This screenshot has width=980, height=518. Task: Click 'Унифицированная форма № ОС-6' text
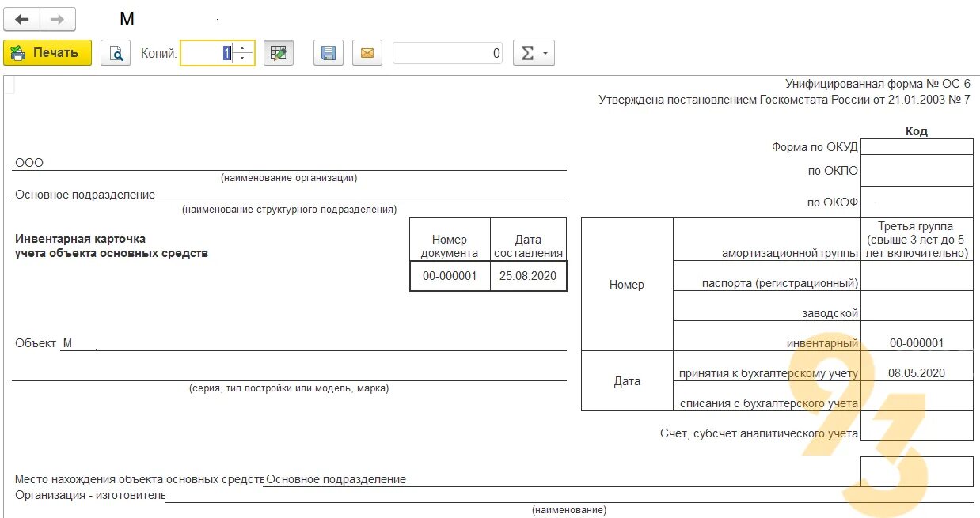click(878, 84)
